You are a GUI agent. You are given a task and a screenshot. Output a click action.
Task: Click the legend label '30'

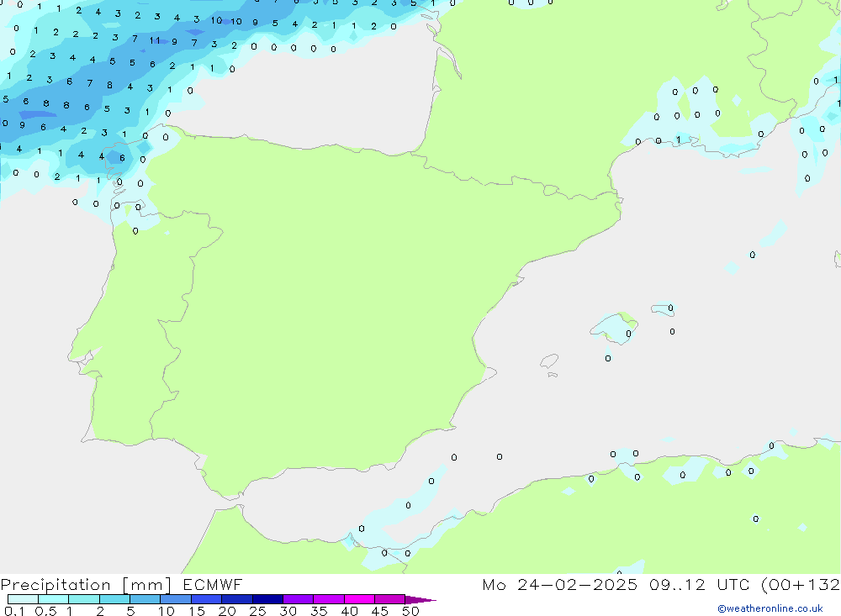[x=288, y=611]
